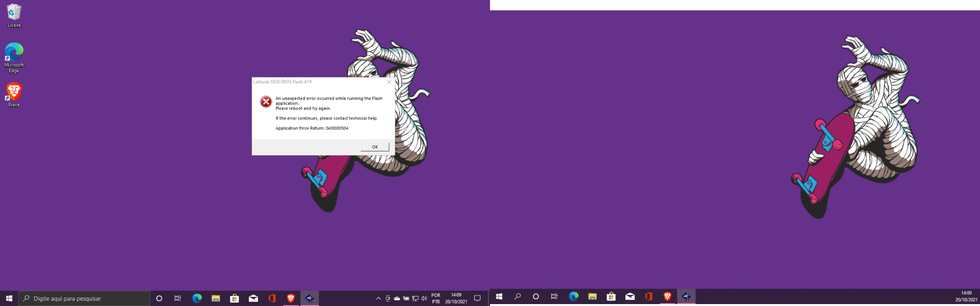
Task: Click 'If the error continues' message line
Action: pyautogui.click(x=326, y=118)
